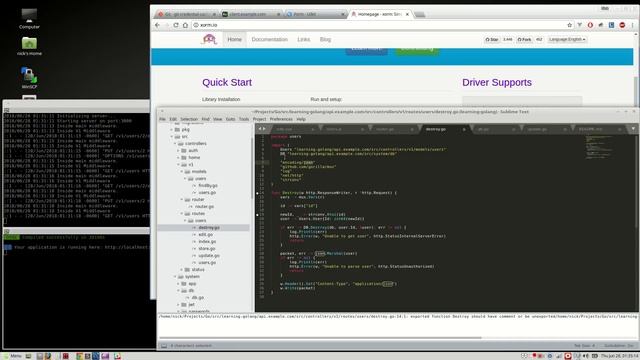This screenshot has width=640, height=360.
Task: Open the Blog nav item
Action: click(325, 40)
